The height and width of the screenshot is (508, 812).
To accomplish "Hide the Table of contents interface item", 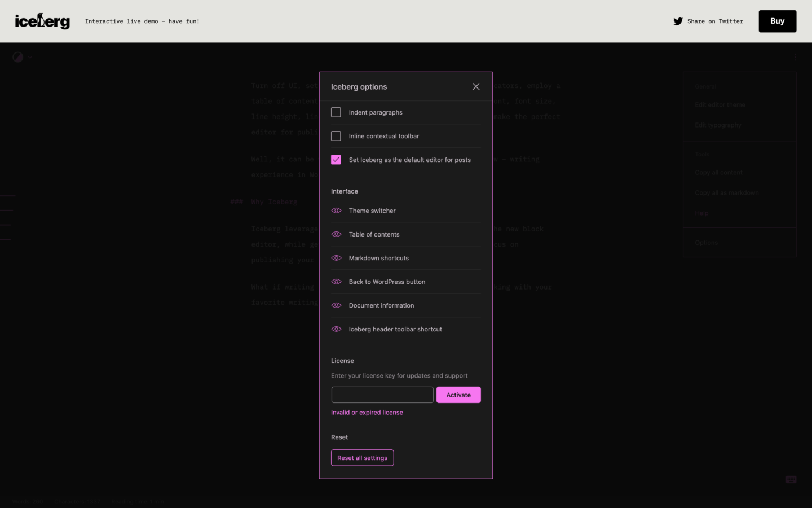I will [336, 234].
